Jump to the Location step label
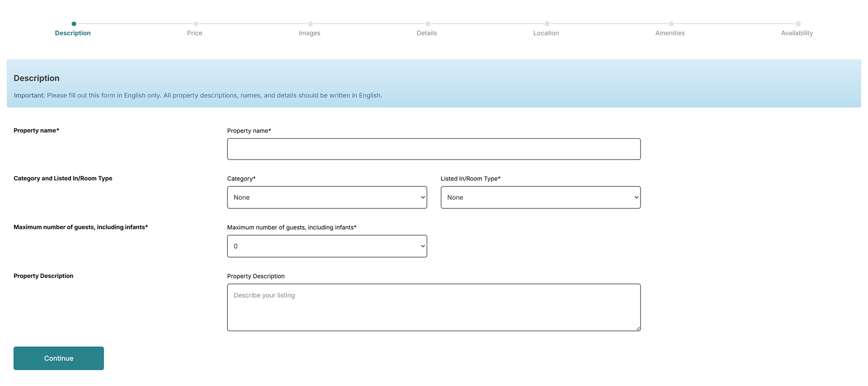868x386 pixels. [546, 33]
